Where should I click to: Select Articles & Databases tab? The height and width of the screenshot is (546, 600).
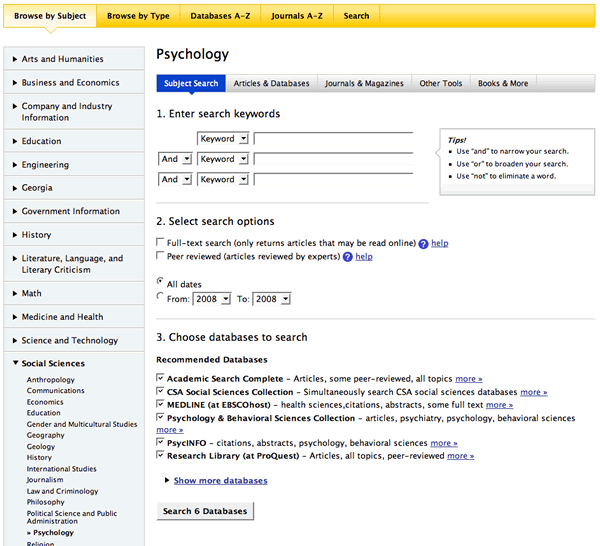click(x=272, y=83)
